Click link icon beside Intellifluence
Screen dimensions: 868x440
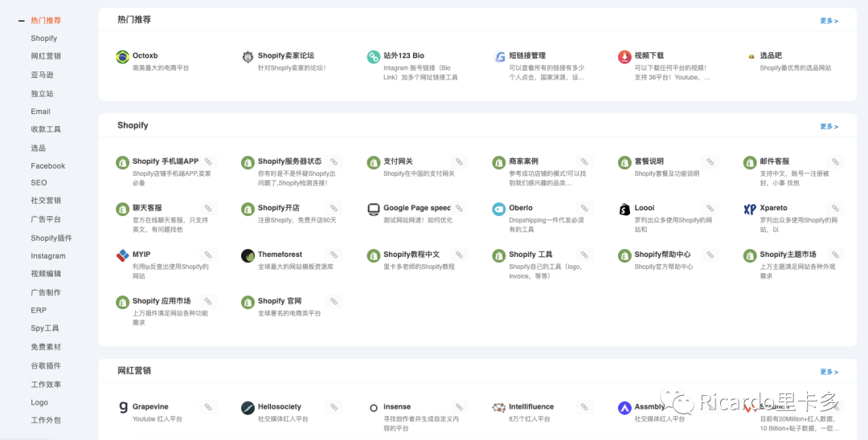pos(584,407)
